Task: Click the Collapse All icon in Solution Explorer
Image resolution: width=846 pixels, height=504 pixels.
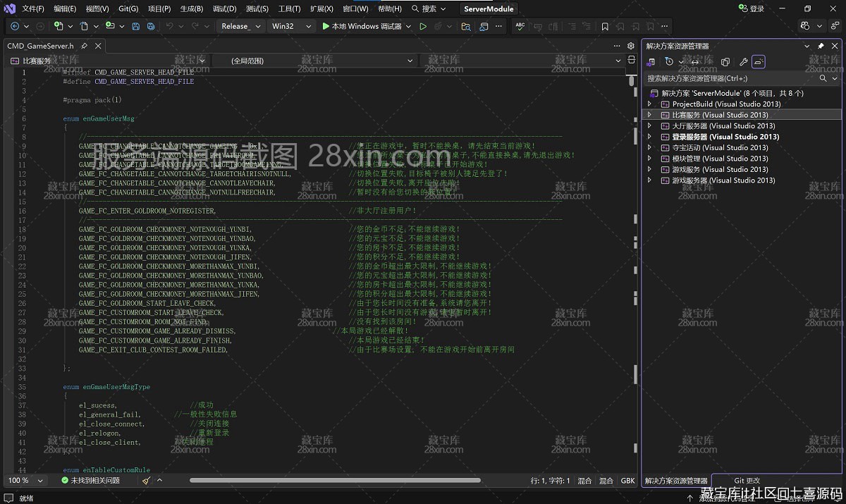Action: (725, 62)
